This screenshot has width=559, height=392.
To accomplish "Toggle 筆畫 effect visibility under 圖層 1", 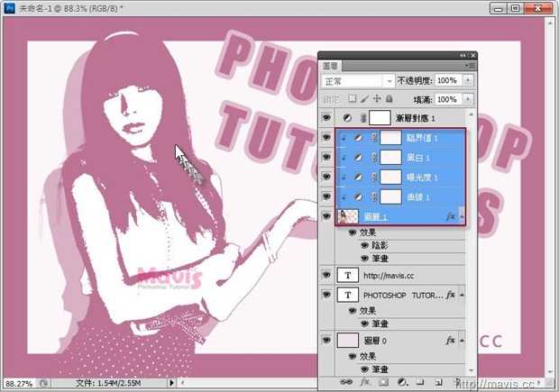I will click(x=365, y=258).
